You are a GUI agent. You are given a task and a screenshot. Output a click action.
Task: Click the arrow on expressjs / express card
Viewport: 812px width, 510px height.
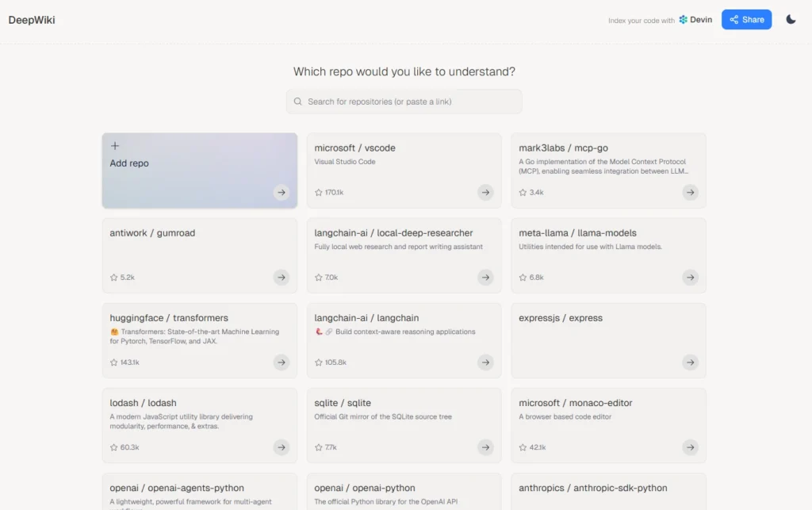point(690,362)
